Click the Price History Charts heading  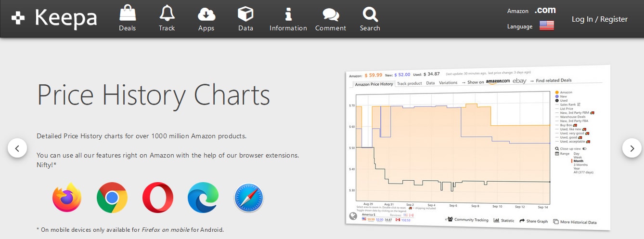pos(154,95)
